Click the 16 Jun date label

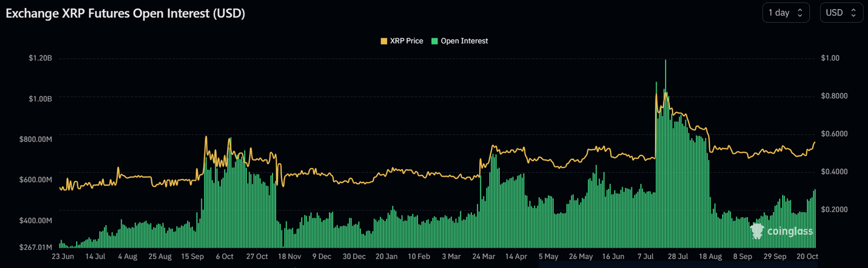coord(614,257)
